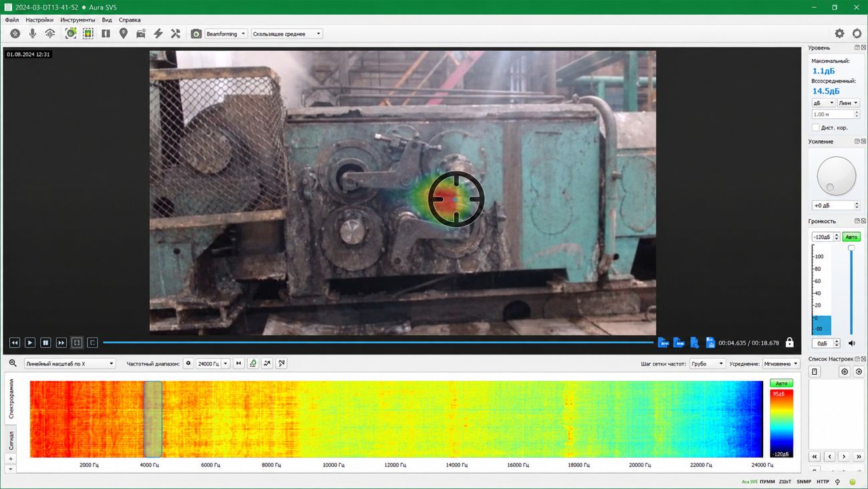Image resolution: width=868 pixels, height=489 pixels.
Task: Toggle the green camera overlay button
Action: pyautogui.click(x=71, y=33)
